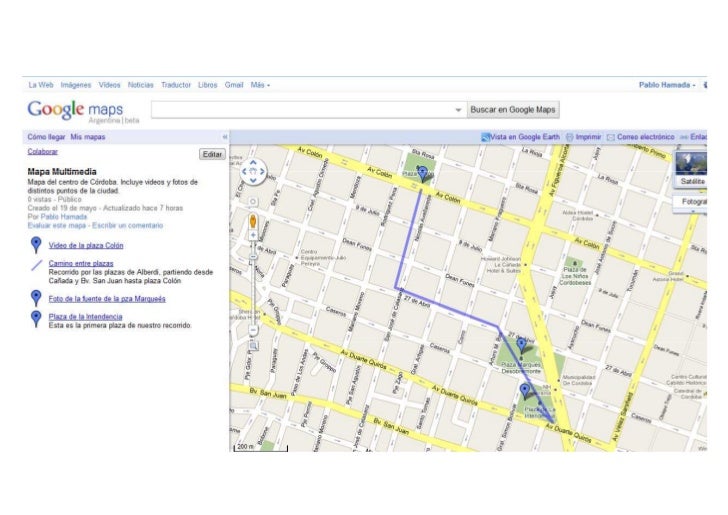Open the Camino entre plazas link

[x=81, y=263]
